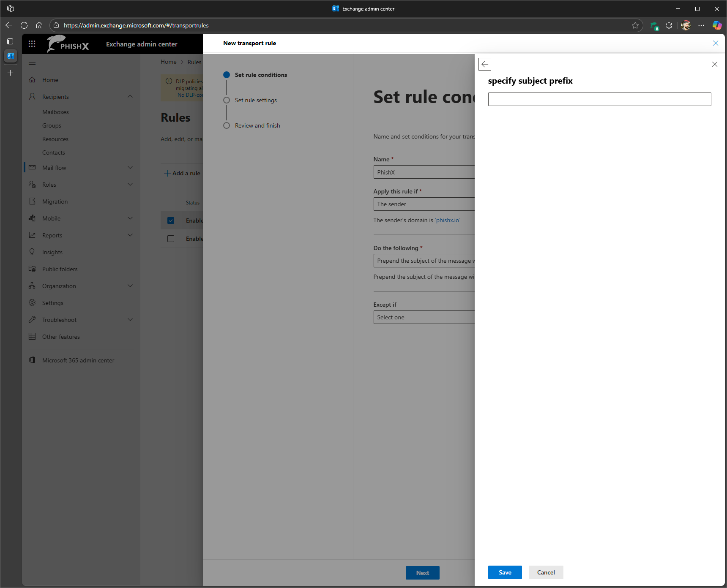Select the Set rule settings step
This screenshot has width=727, height=588.
click(250, 100)
